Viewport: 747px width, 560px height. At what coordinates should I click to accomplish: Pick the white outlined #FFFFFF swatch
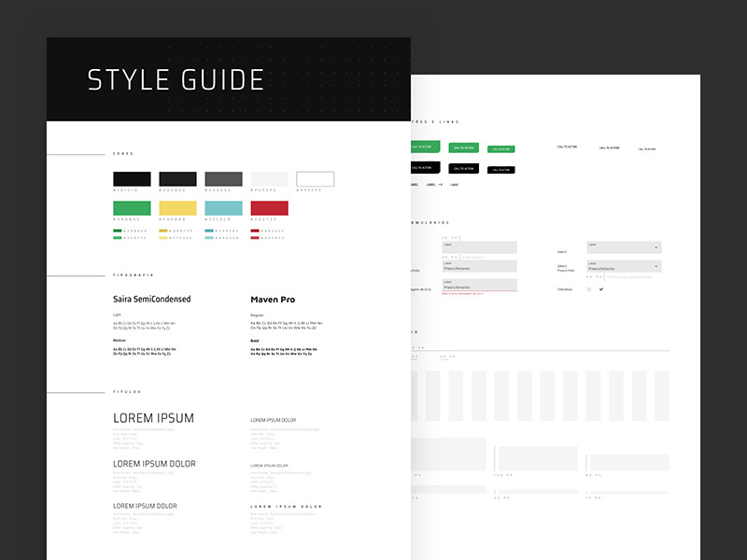point(316,179)
